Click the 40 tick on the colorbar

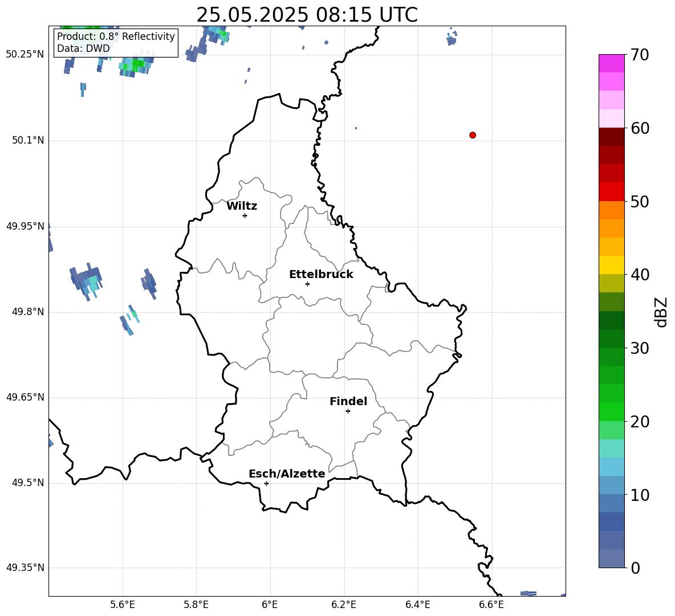click(x=640, y=275)
